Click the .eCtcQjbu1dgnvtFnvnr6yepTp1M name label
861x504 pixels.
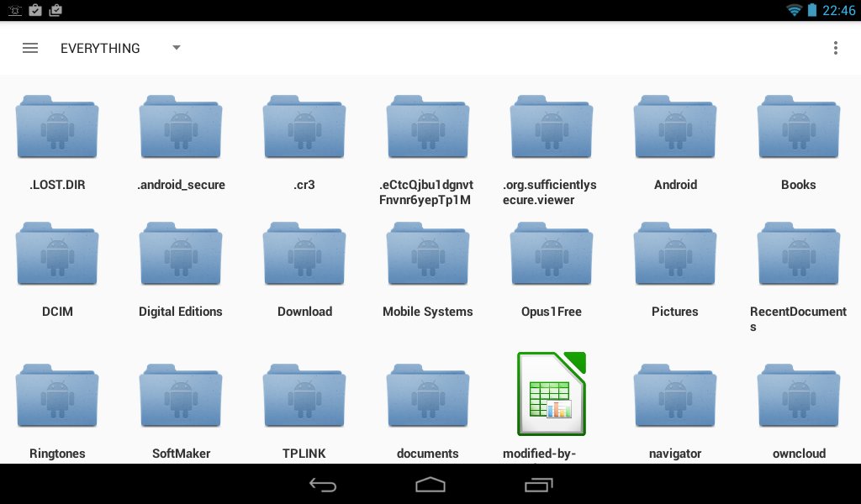point(426,192)
